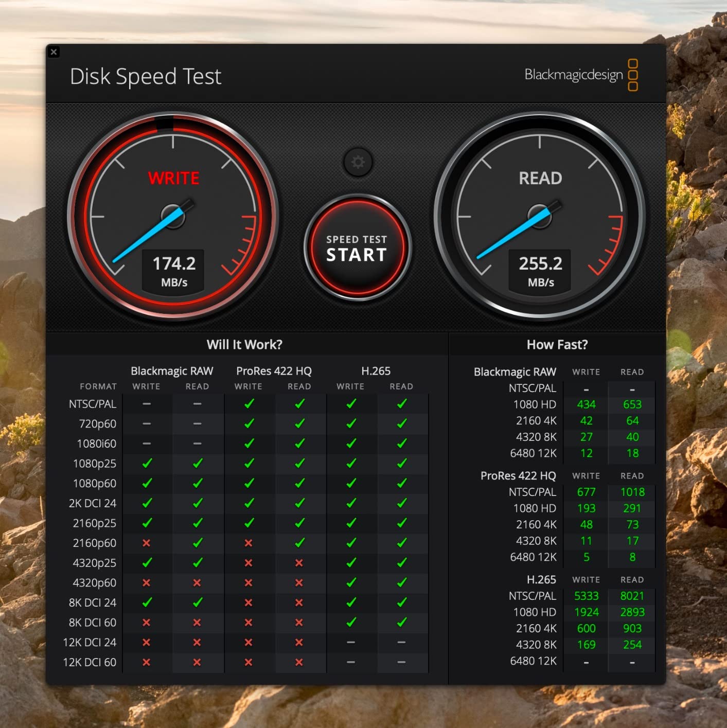
Task: Click the green checkmark for 1080p25 Blackmagic RAW write
Action: (x=147, y=463)
